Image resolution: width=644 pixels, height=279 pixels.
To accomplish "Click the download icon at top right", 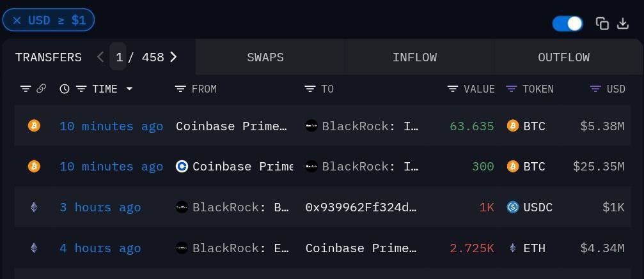I will 622,24.
